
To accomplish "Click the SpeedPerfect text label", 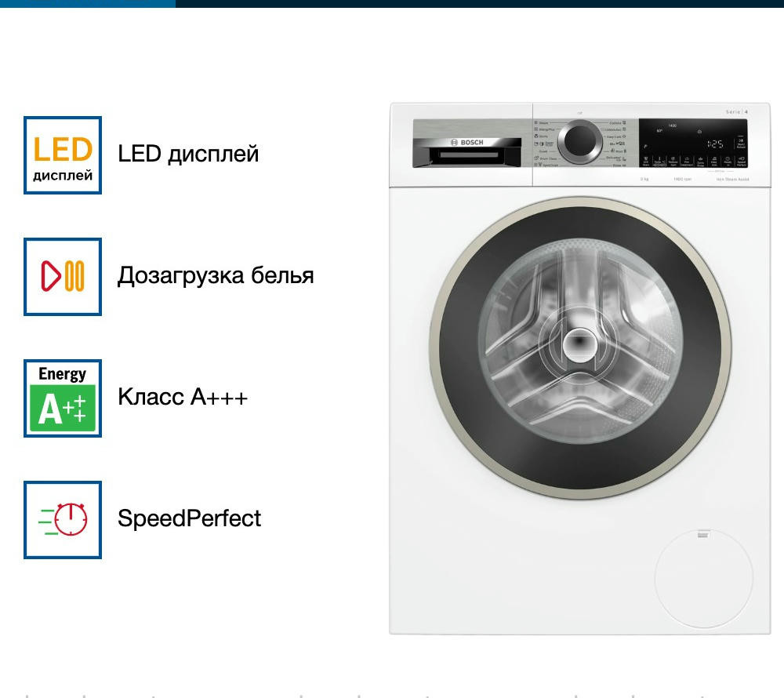I will [189, 518].
